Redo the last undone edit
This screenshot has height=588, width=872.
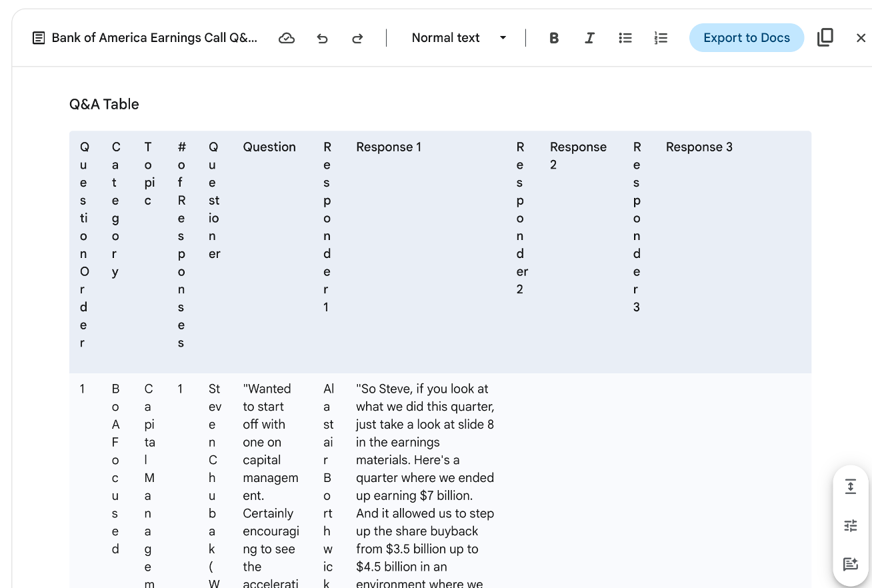[x=357, y=38]
